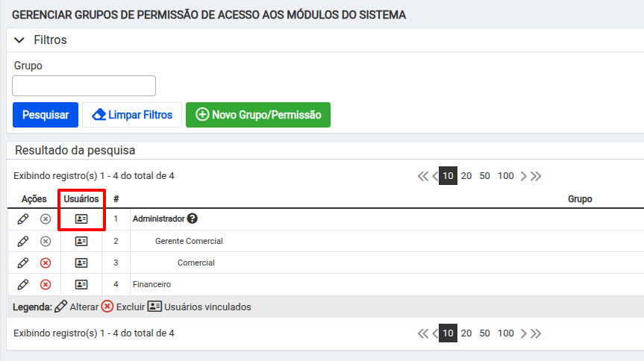The image size is (644, 361).
Task: Create Novo Grupo/Permissão
Action: point(258,115)
